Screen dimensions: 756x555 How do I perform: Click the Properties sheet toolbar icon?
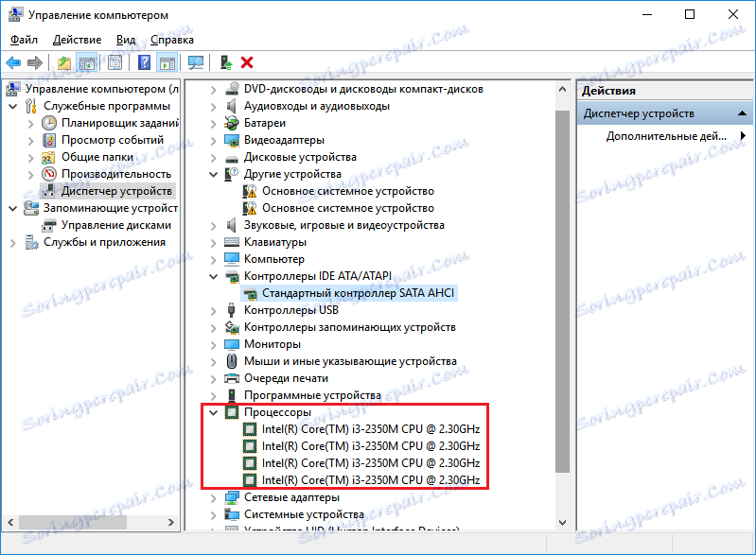pyautogui.click(x=114, y=62)
